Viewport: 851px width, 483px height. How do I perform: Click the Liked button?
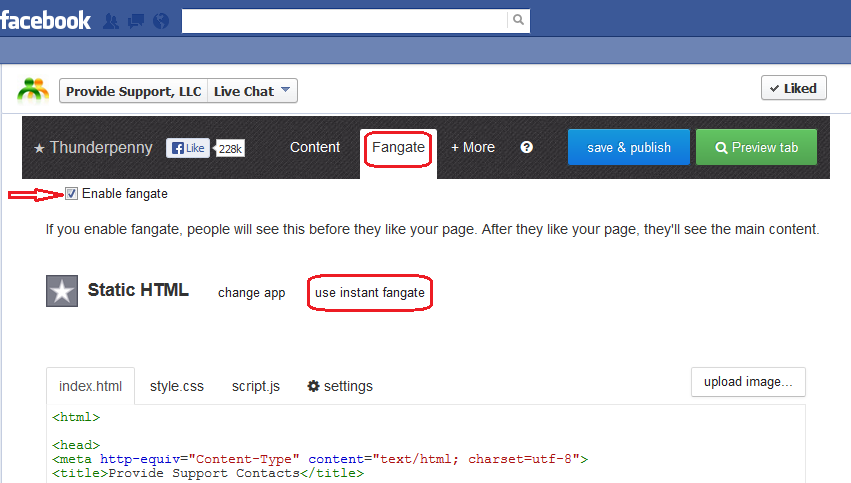[793, 88]
